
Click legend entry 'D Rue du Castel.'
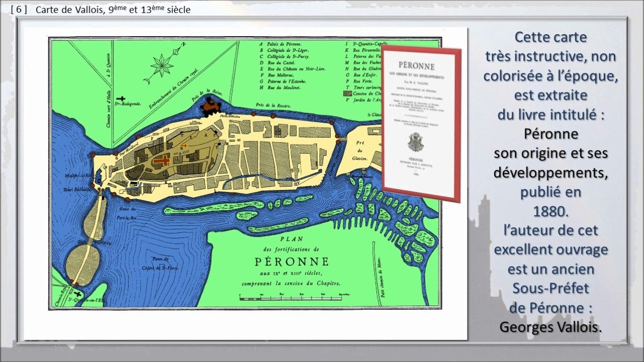pyautogui.click(x=277, y=63)
